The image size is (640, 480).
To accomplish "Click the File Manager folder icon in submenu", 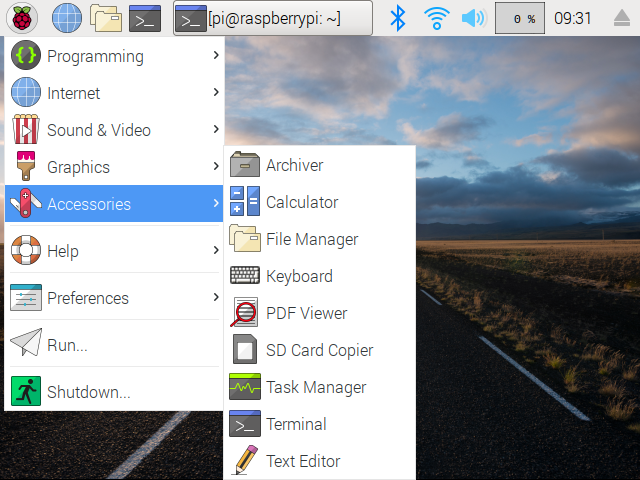I will 244,238.
